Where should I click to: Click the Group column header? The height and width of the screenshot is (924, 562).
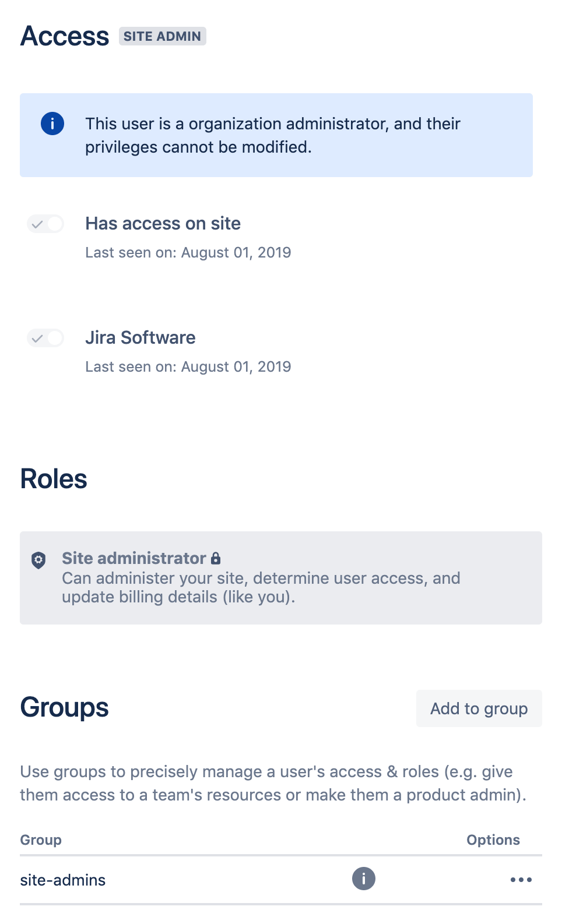click(41, 840)
